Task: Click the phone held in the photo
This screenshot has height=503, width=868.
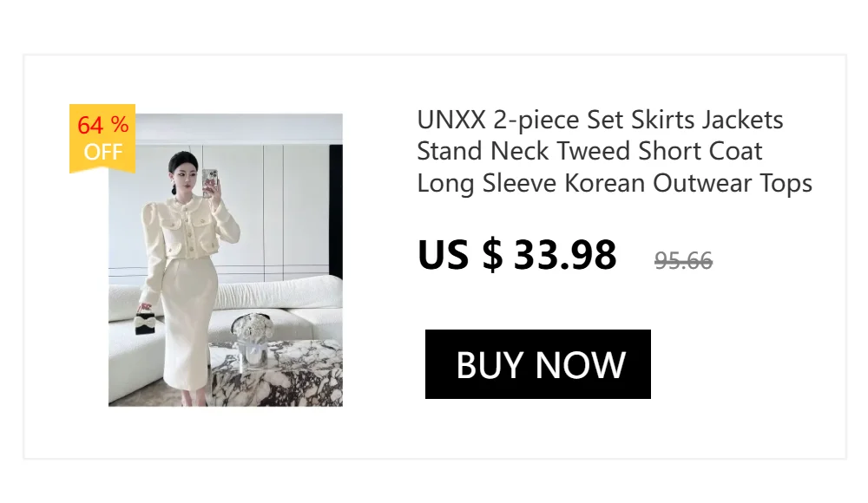Action: pos(210,182)
